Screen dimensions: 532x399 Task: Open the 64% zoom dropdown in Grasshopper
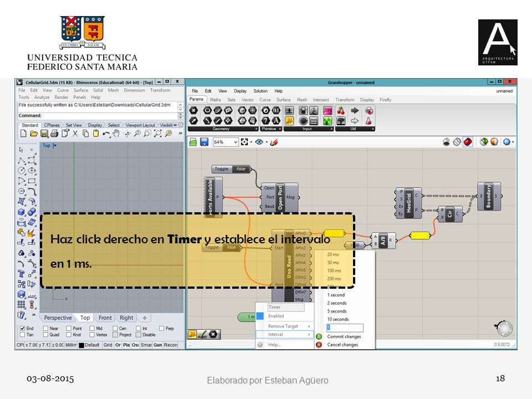236,142
